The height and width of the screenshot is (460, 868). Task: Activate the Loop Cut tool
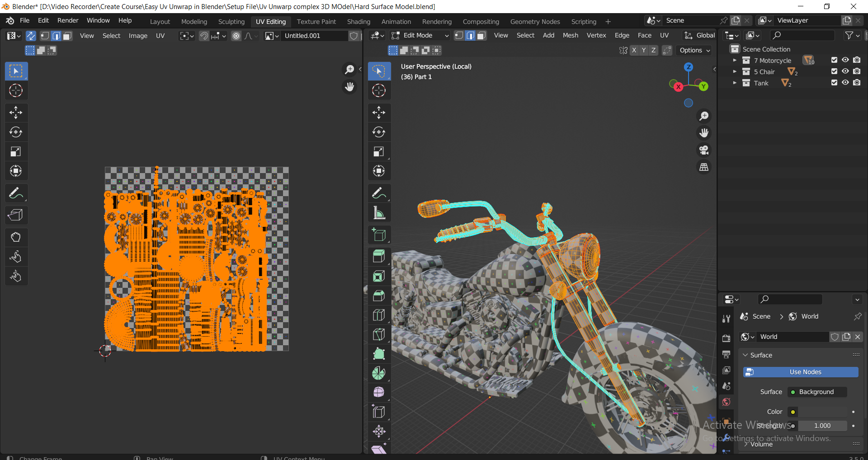click(379, 314)
